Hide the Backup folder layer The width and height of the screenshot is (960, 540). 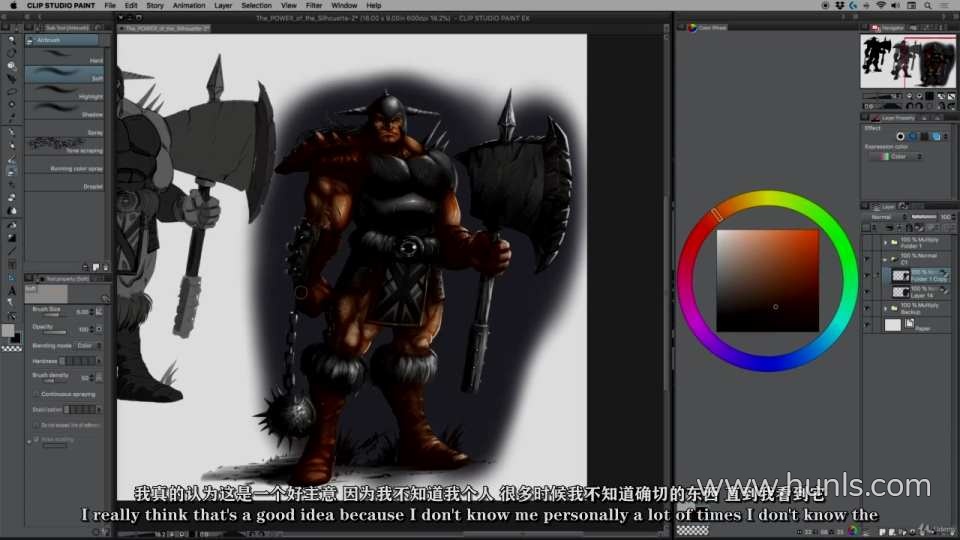[867, 309]
